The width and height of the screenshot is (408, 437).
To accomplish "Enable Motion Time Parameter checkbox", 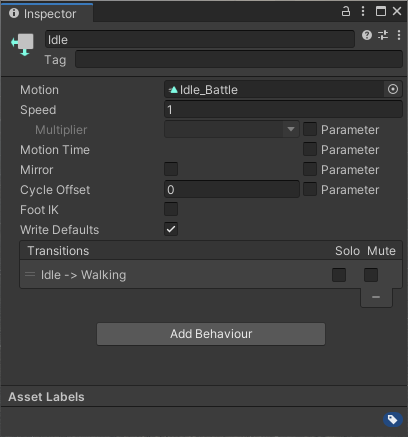I will tap(310, 149).
